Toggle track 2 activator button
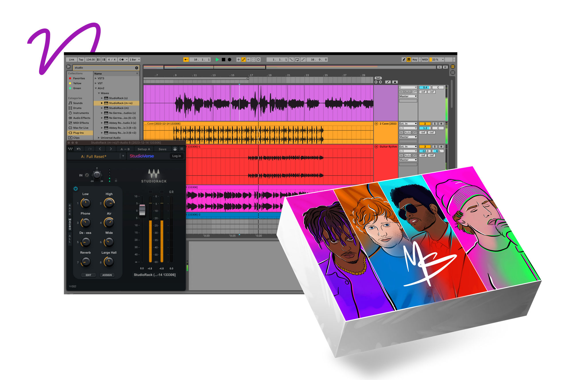588x380 pixels. (x=425, y=124)
